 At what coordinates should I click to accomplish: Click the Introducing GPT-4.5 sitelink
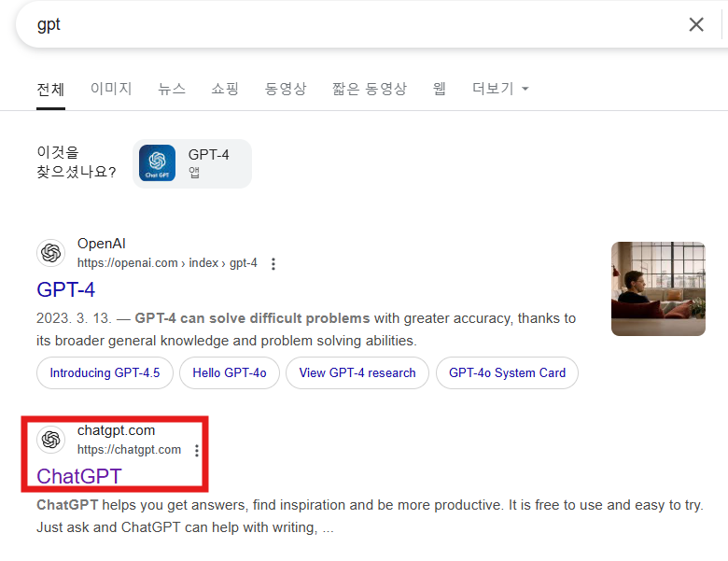[105, 373]
